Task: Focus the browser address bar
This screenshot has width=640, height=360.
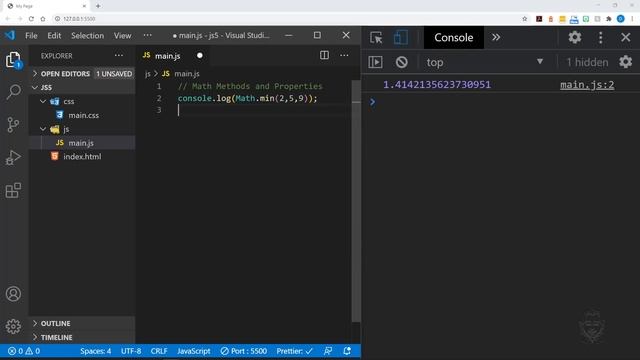Action: [286, 19]
